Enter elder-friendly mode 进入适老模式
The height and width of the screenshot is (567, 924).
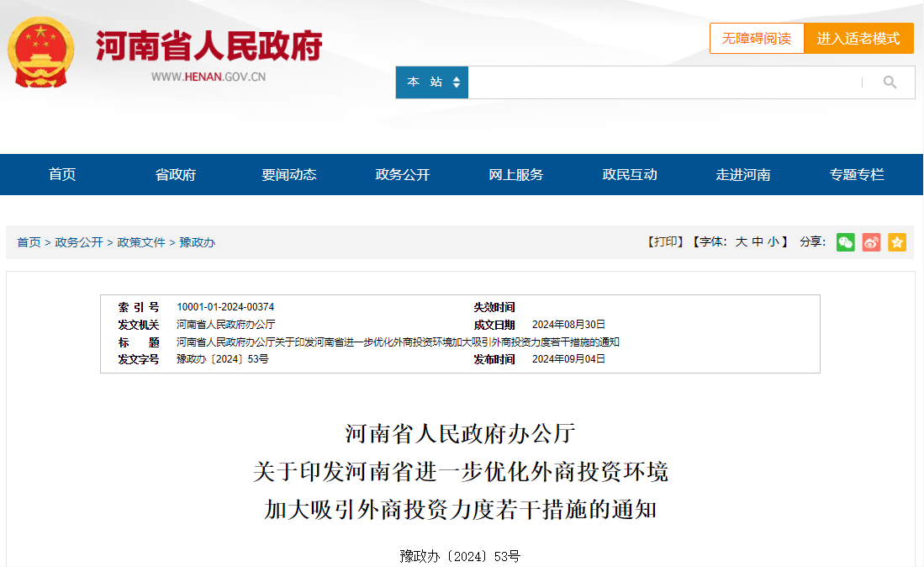tap(858, 39)
